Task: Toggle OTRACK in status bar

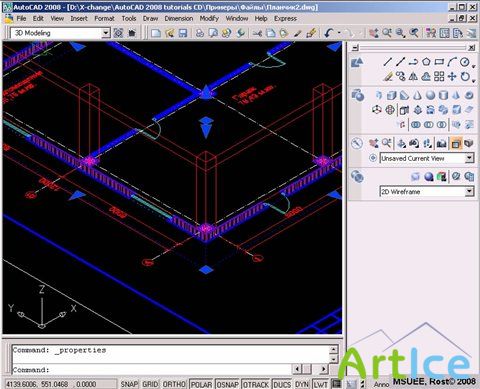Action: [256, 384]
